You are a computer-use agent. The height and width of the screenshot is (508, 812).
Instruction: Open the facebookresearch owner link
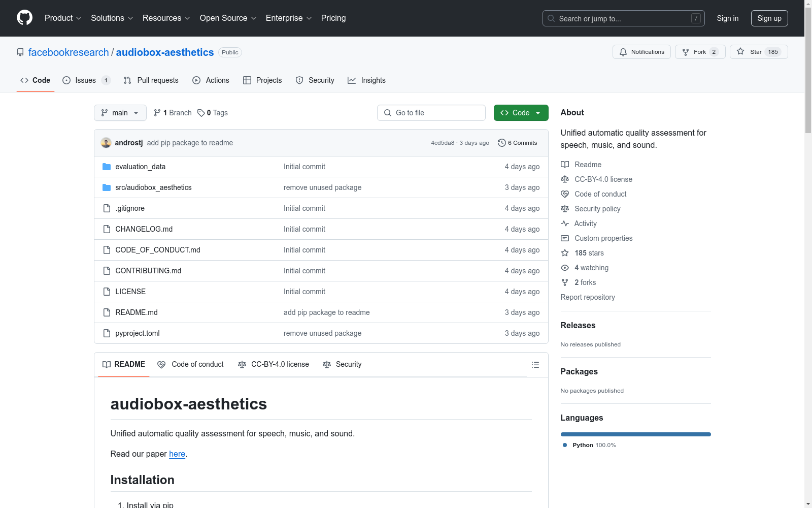click(x=69, y=52)
